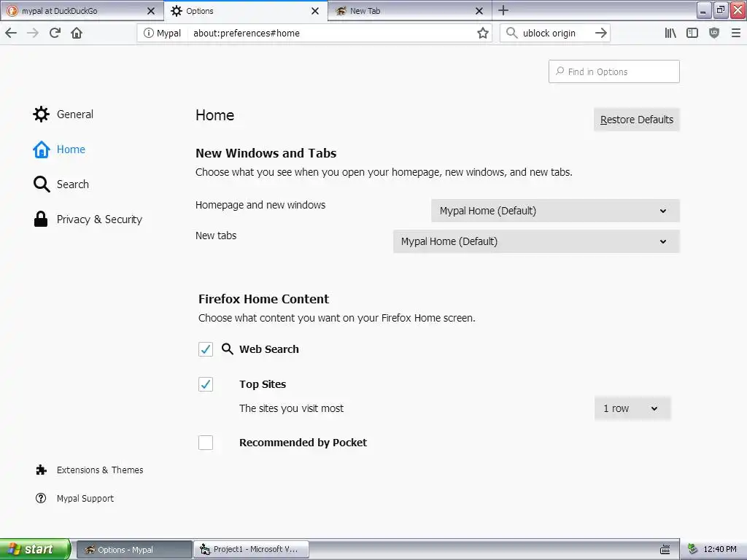Close the New Tab tab
Screen dimensions: 747x560
[479, 11]
